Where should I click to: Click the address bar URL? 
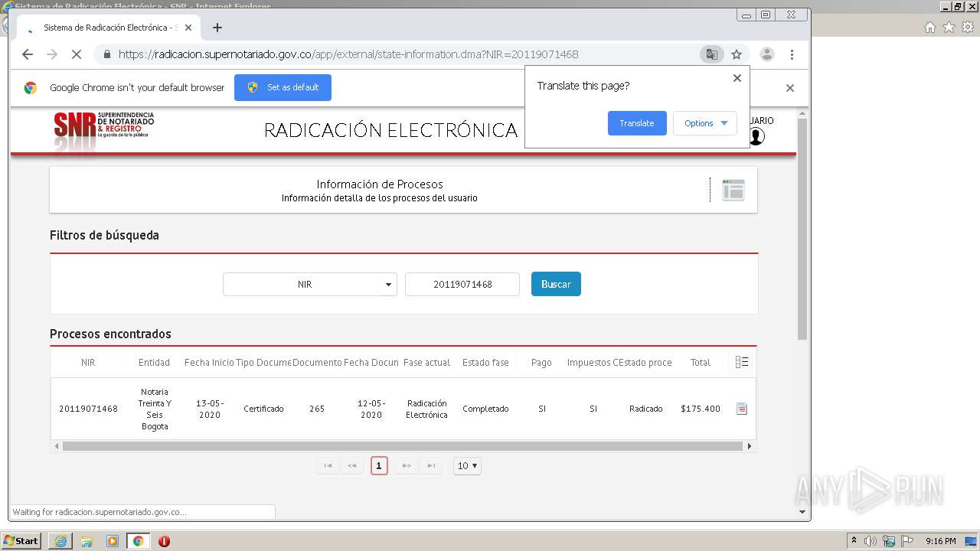point(348,54)
